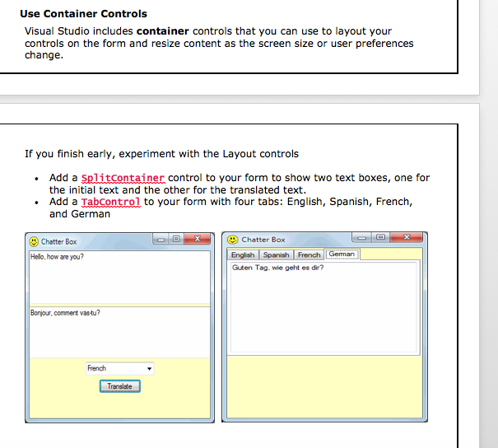Click the 'Bonjour, comment vas-tu?' text box
The image size is (498, 448).
119,332
